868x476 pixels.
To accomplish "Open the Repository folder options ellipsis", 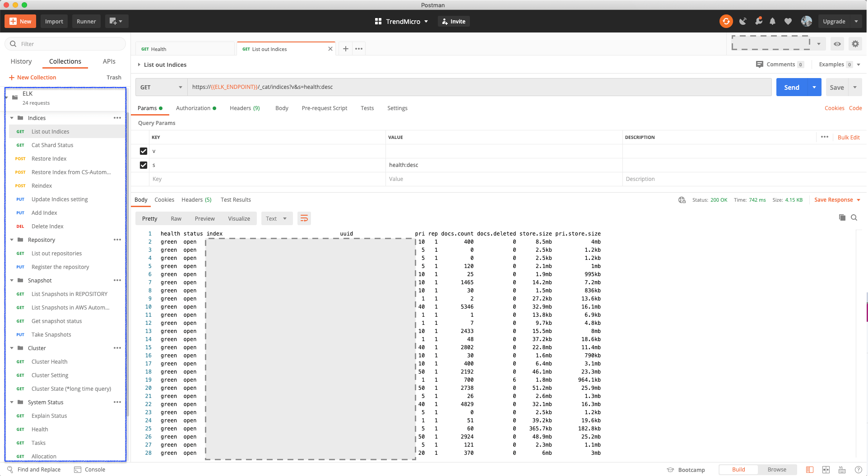I will click(117, 240).
